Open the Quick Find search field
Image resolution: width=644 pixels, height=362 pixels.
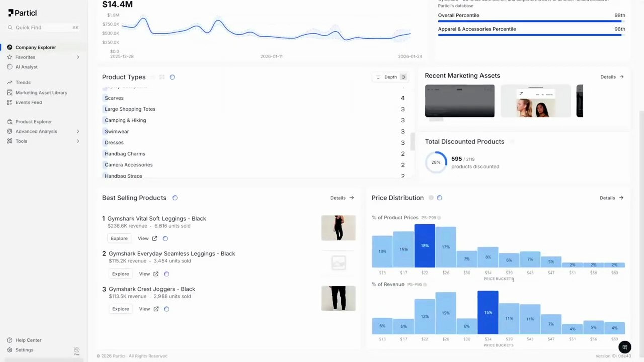43,27
